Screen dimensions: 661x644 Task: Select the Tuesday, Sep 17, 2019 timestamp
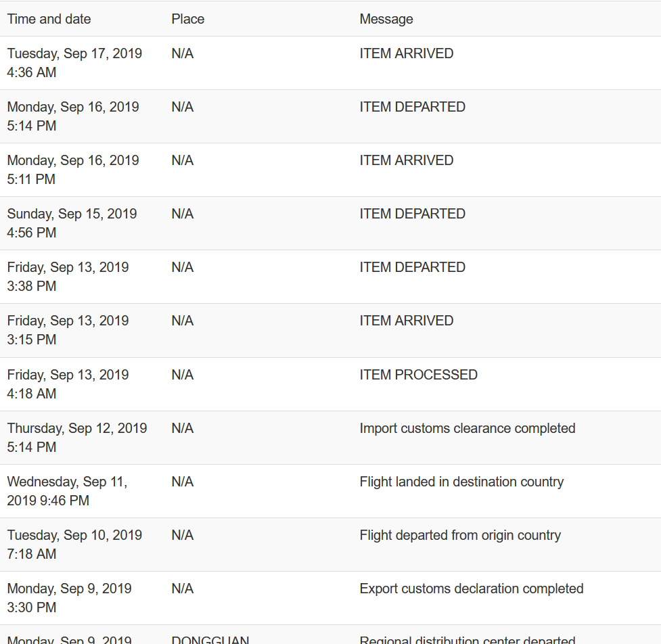[74, 62]
